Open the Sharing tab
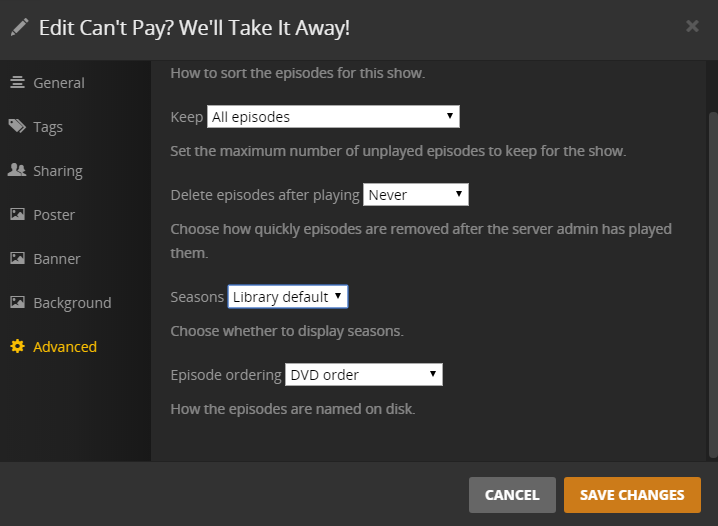Image resolution: width=718 pixels, height=526 pixels. (x=57, y=171)
